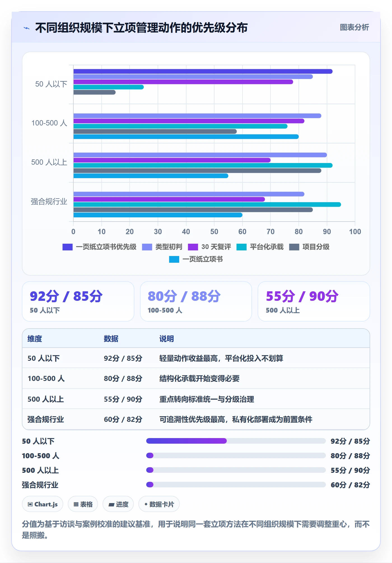392x563 pixels.
Task: Click the 60分 / 82分 table cell
Action: [123, 419]
